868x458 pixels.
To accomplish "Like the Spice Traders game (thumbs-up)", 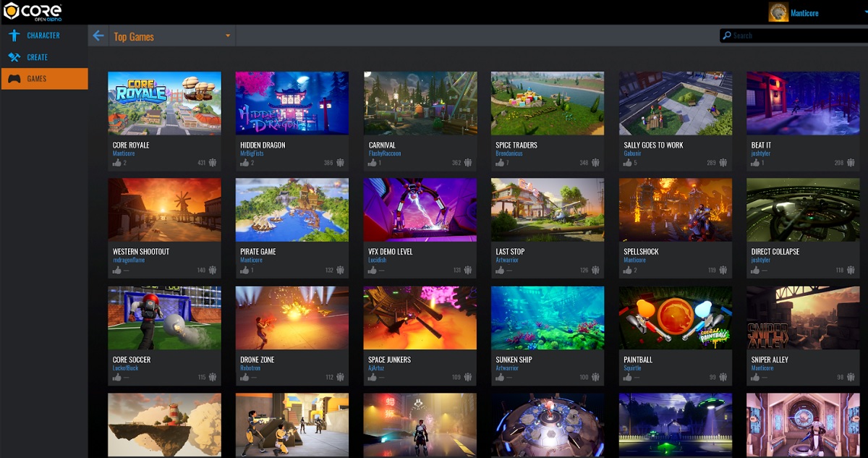I will (500, 163).
